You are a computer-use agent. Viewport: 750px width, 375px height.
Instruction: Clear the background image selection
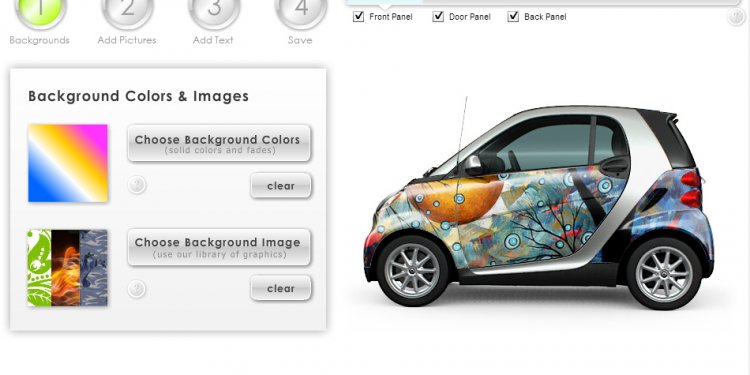pyautogui.click(x=281, y=288)
